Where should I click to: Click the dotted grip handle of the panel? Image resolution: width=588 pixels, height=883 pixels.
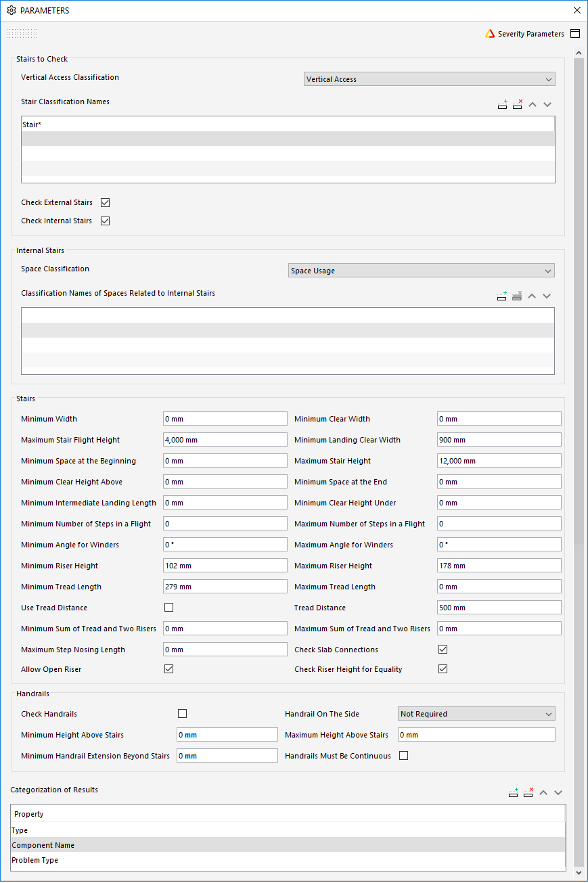pyautogui.click(x=22, y=34)
